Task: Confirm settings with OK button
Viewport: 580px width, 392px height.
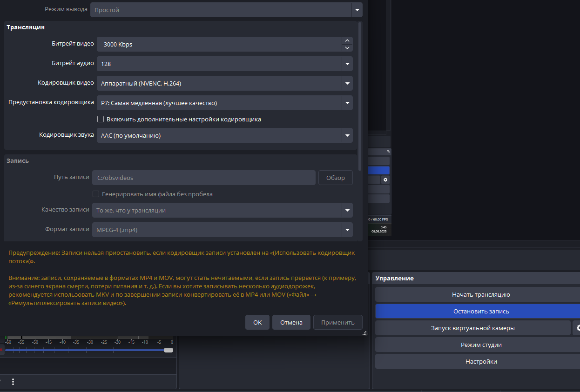Action: (257, 322)
